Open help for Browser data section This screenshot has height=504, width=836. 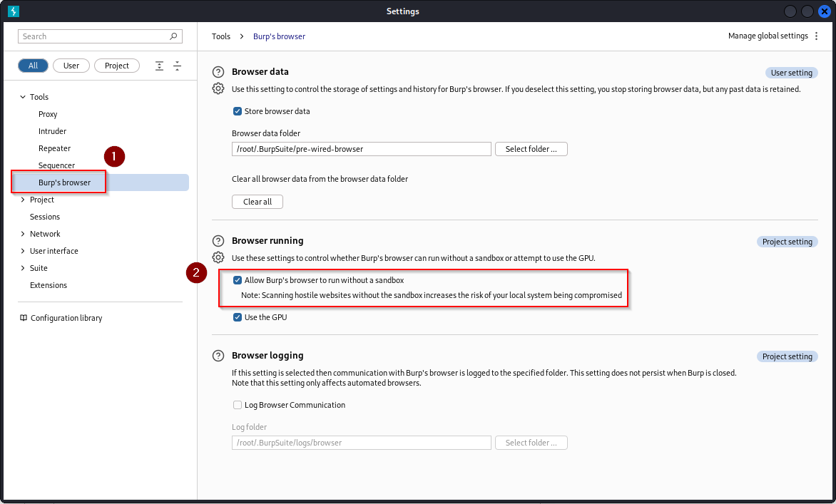coord(218,72)
